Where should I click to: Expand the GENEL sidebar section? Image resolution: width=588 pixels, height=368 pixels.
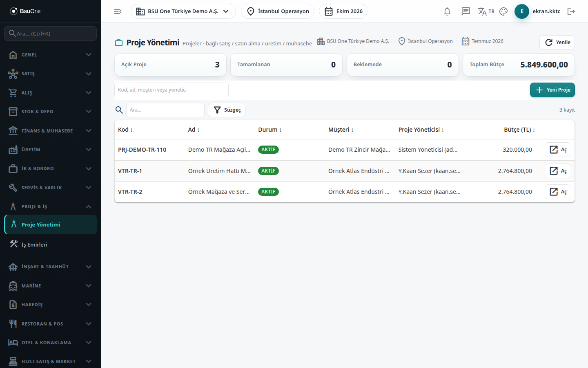(x=51, y=55)
